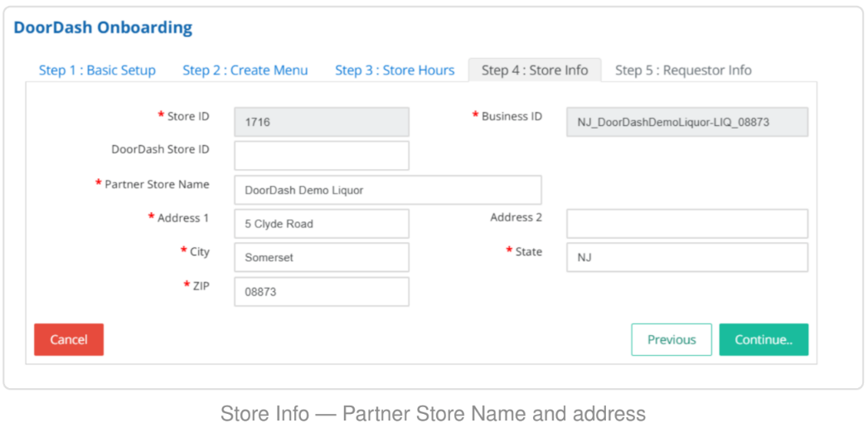Click the empty DoorDash Store ID field
This screenshot has height=428, width=868.
322,156
